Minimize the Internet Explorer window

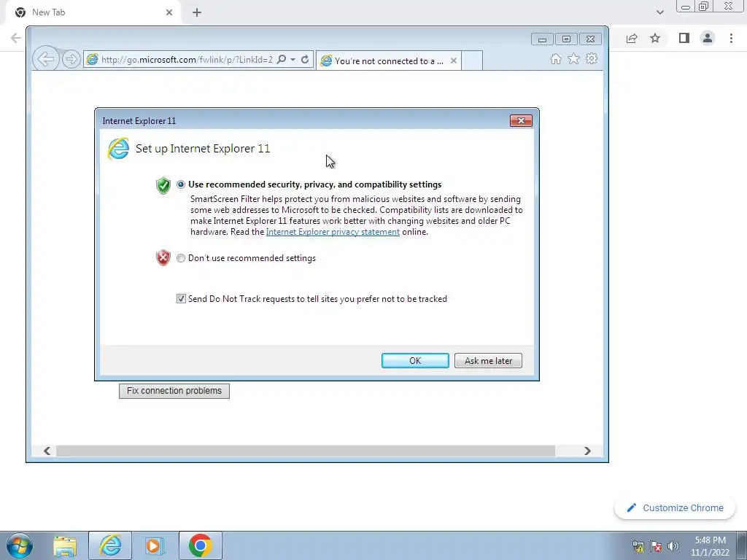(542, 39)
